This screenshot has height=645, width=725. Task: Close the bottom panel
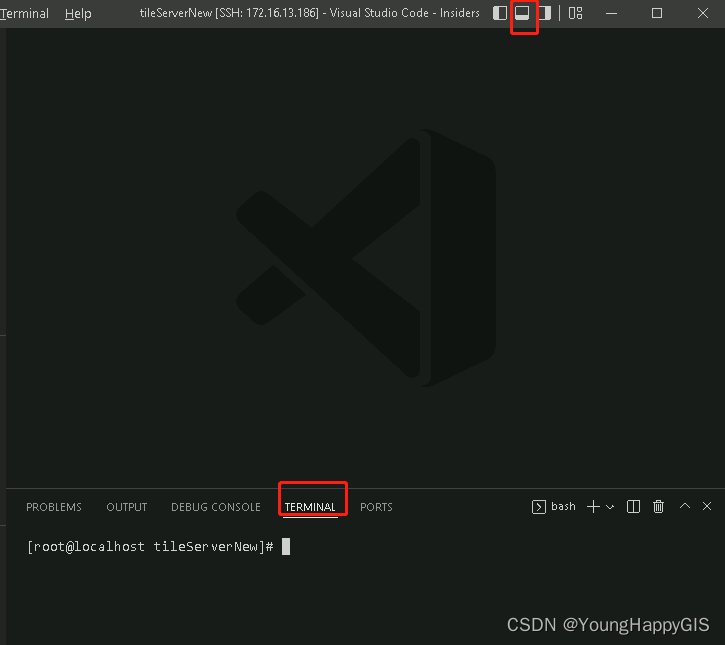pyautogui.click(x=707, y=506)
